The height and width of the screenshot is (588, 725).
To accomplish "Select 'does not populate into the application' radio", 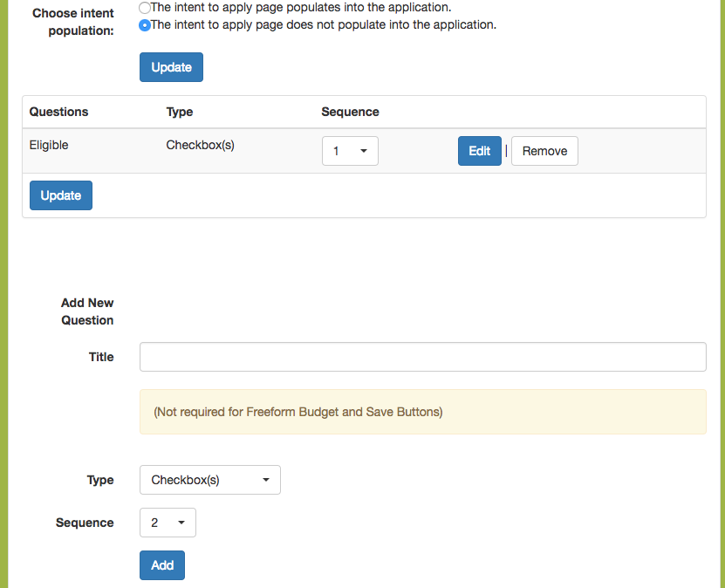I will [x=145, y=25].
